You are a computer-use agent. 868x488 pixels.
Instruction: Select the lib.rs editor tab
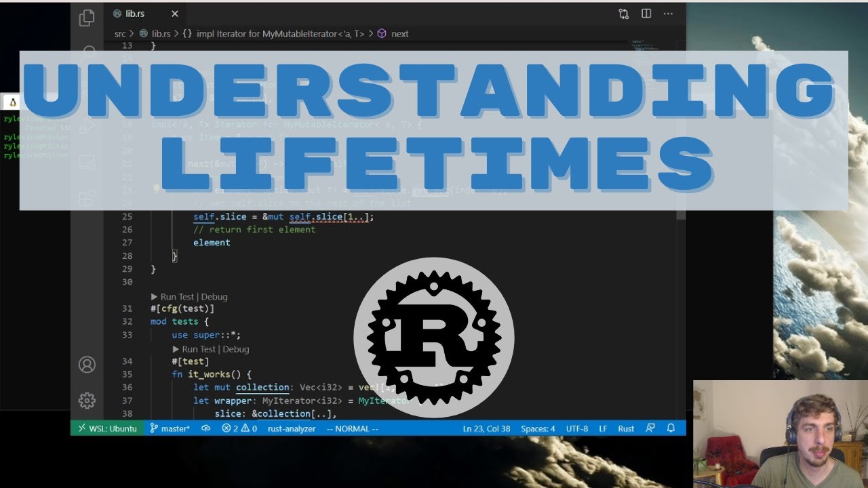146,14
